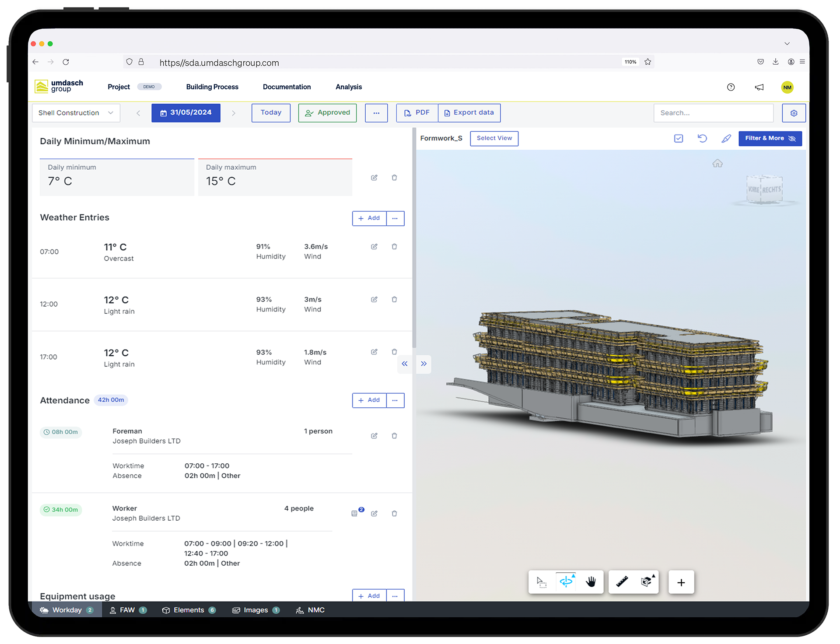Image resolution: width=840 pixels, height=644 pixels.
Task: Click Select View above the 3D model
Action: (x=494, y=138)
